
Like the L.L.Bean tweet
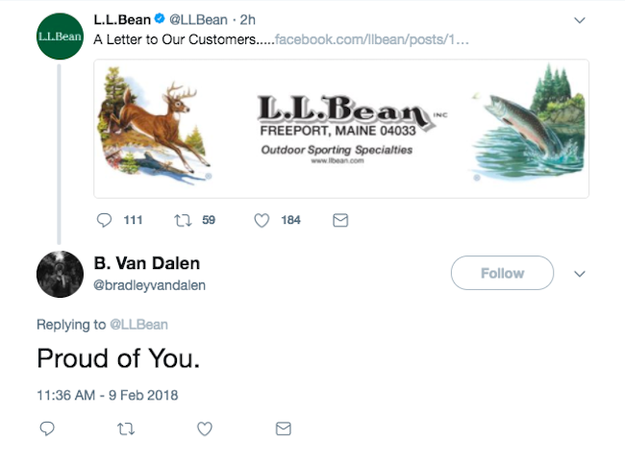[x=262, y=220]
